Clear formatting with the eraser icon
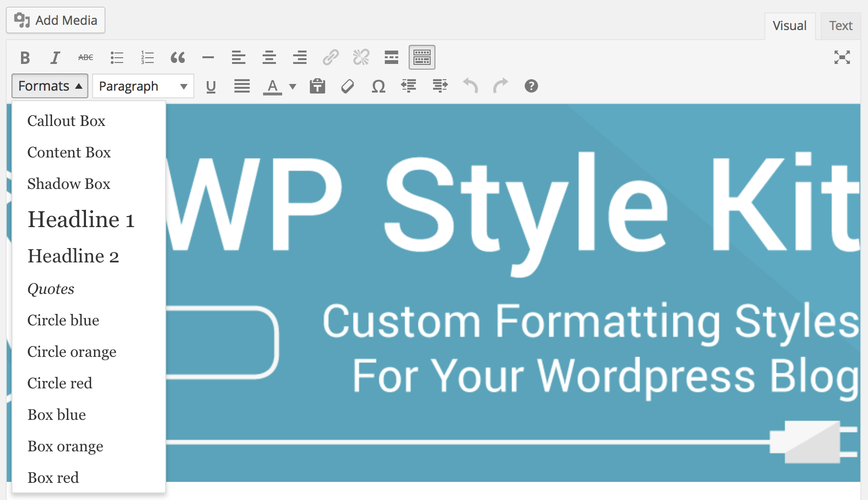Image resolution: width=868 pixels, height=500 pixels. click(x=348, y=86)
